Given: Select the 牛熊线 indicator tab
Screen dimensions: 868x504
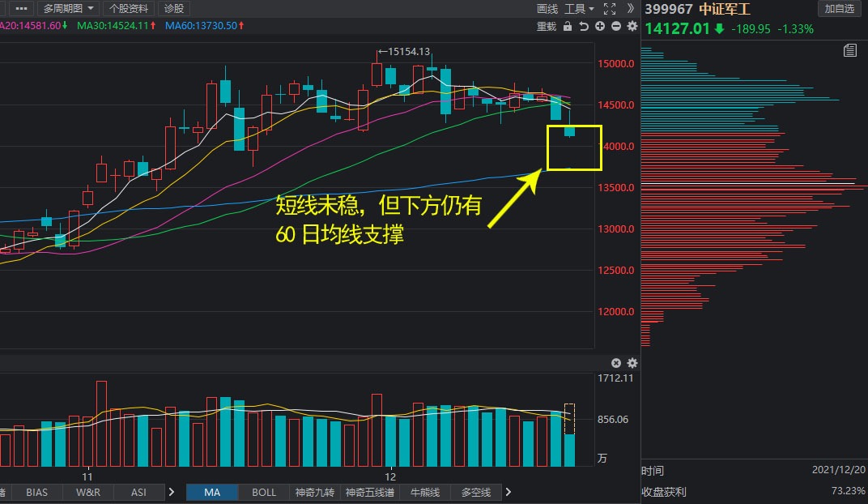Looking at the screenshot, I should [424, 492].
